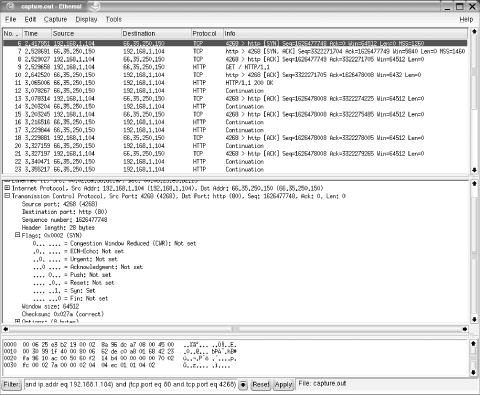Click the window menu icon in title bar

point(10,6)
